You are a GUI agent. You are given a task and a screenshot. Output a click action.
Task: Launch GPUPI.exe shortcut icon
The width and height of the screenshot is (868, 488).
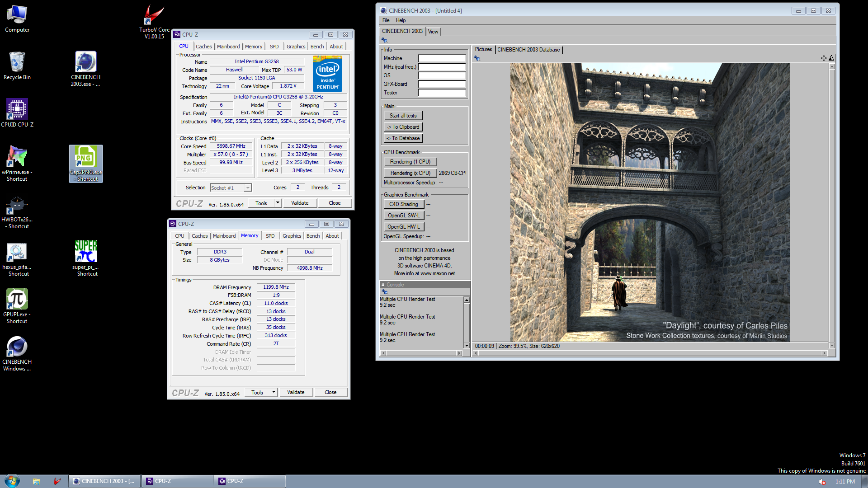(17, 306)
